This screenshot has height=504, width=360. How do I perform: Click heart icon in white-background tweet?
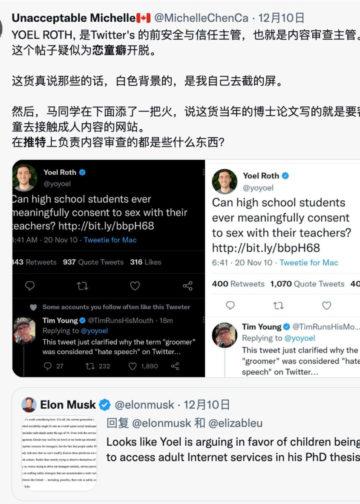click(326, 305)
